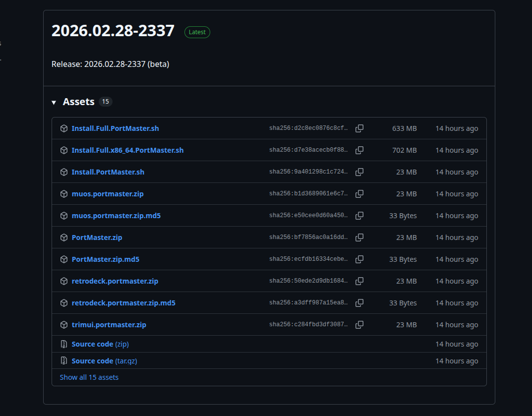Download trimui.portmaster.zip
The image size is (532, 416).
click(109, 325)
